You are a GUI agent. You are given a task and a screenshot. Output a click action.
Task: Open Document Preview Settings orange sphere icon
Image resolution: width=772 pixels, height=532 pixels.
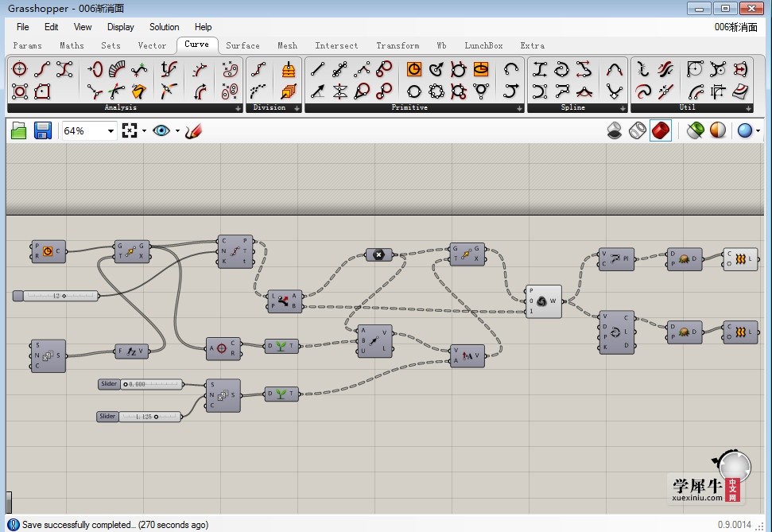pos(718,131)
